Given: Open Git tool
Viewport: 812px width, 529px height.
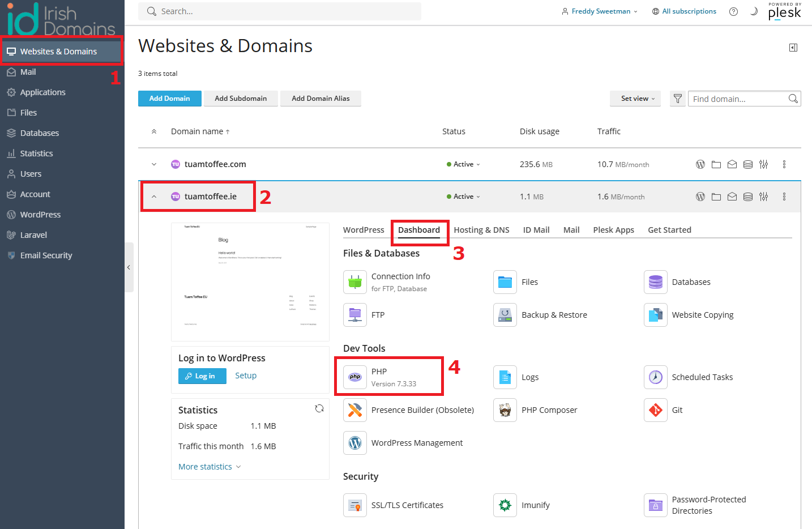Looking at the screenshot, I should [663, 410].
